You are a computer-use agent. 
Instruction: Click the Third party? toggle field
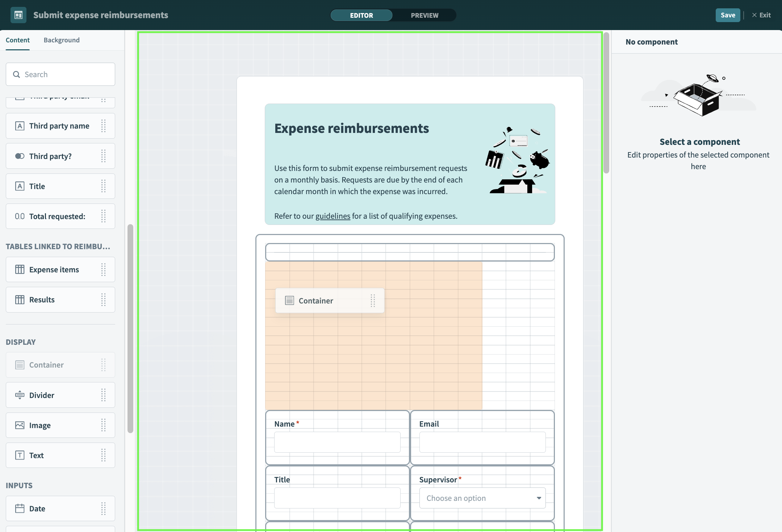pos(20,156)
